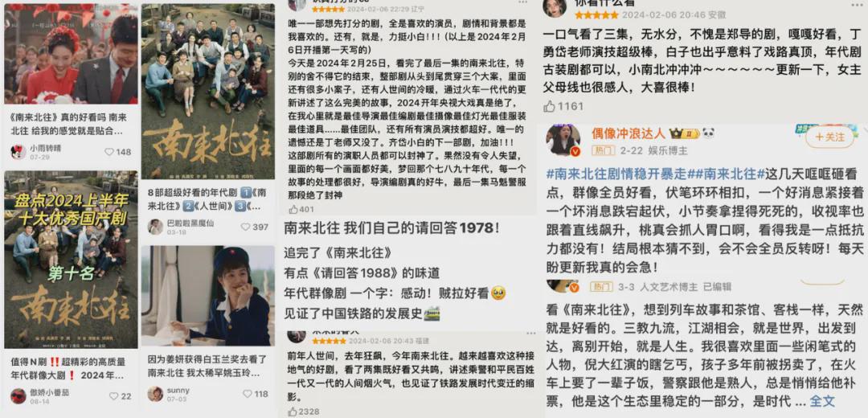Viewport: 868px width, 418px height.
Task: Open the train conductor girl thumbnail
Action: pos(208,296)
